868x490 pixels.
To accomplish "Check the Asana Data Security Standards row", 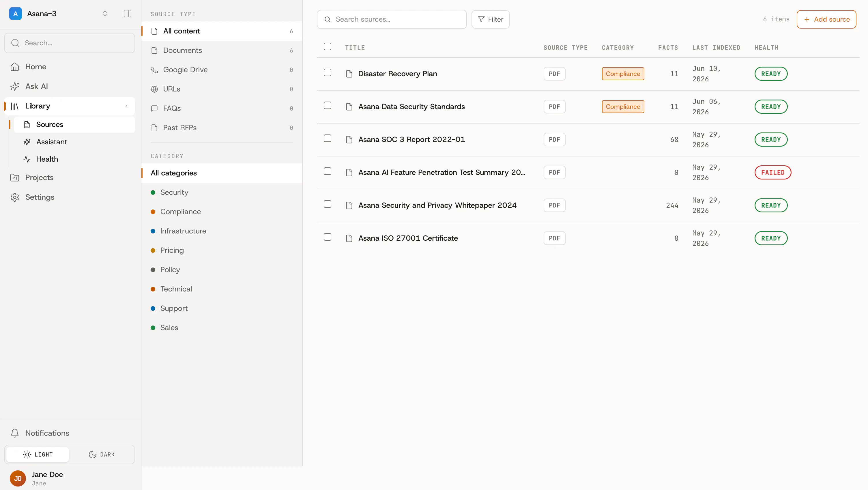I will pyautogui.click(x=327, y=106).
